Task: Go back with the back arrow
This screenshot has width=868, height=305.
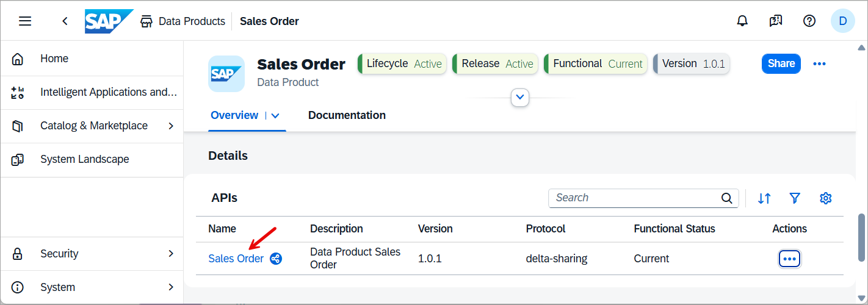Action: pyautogui.click(x=65, y=21)
